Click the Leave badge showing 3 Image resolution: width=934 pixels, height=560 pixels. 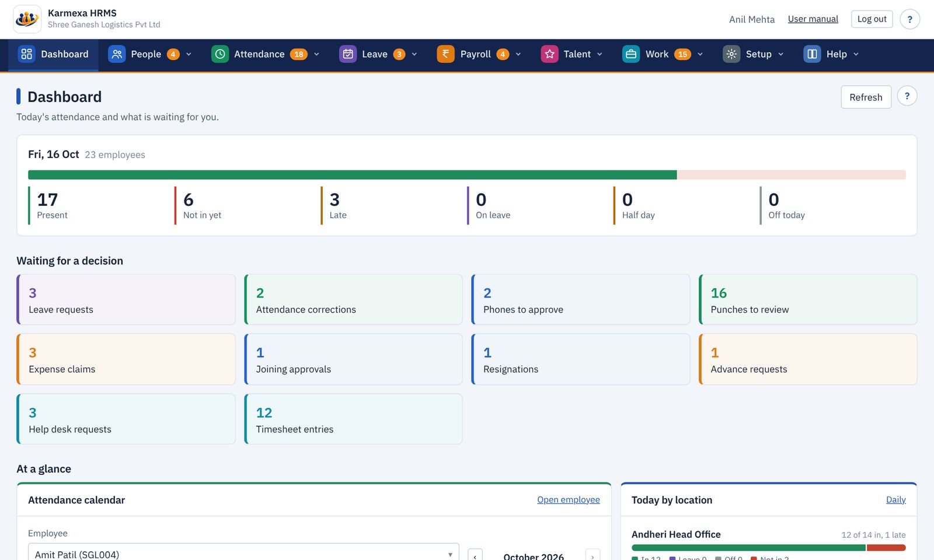pyautogui.click(x=399, y=54)
